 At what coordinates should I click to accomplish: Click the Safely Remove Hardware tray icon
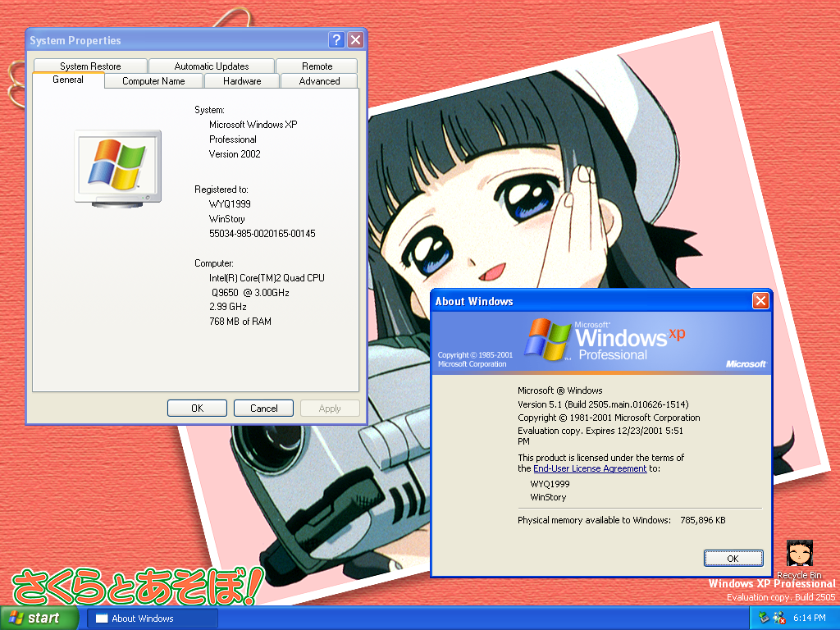(x=764, y=618)
